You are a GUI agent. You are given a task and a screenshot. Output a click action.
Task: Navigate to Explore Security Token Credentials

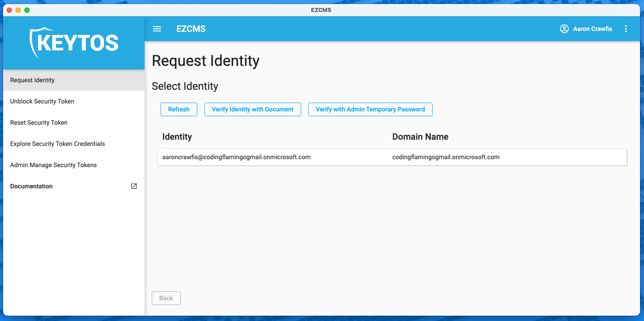[x=57, y=144]
